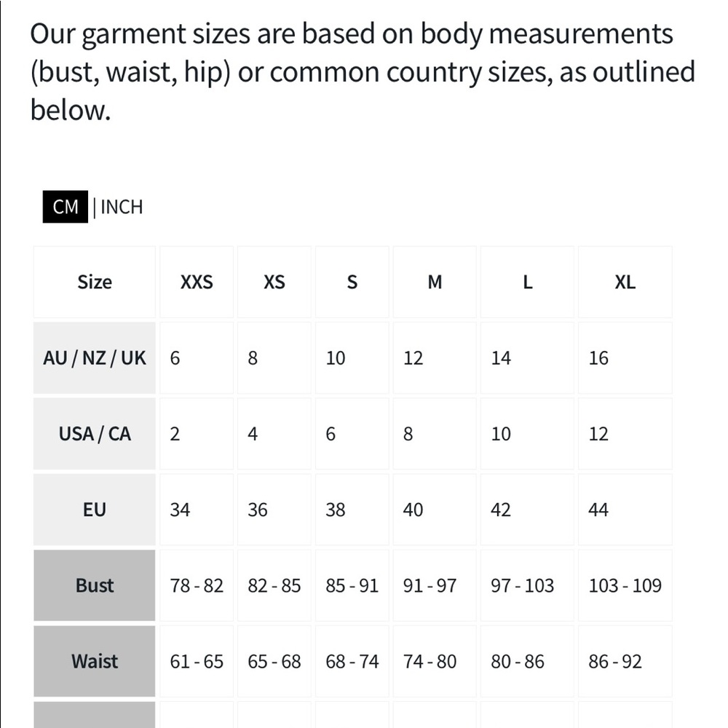This screenshot has width=728, height=728.
Task: Click the EU row label
Action: [x=94, y=510]
